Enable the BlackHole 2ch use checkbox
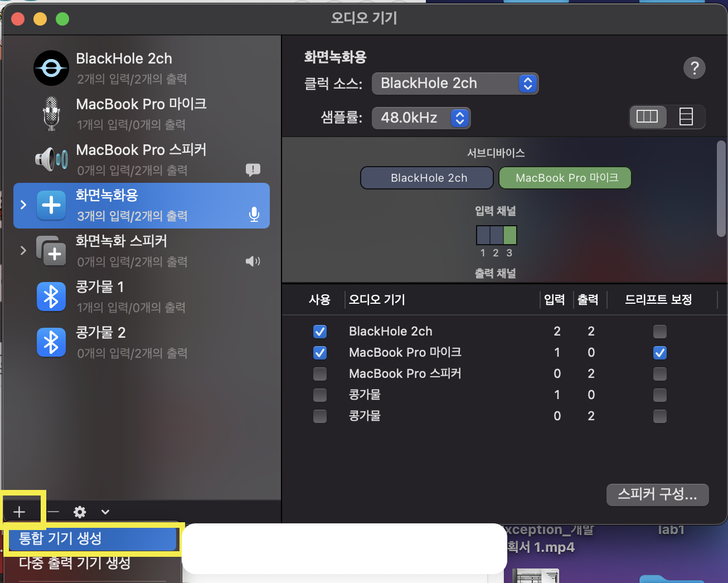This screenshot has width=728, height=583. [x=320, y=332]
